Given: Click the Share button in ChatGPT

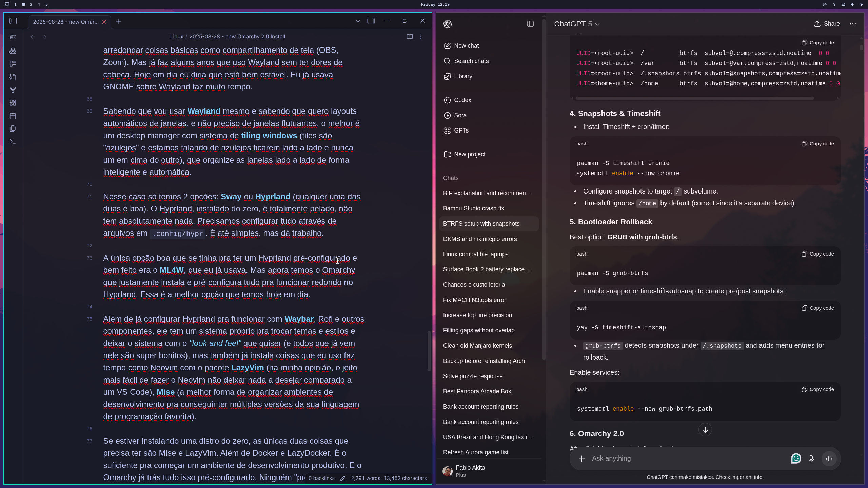Looking at the screenshot, I should coord(827,24).
